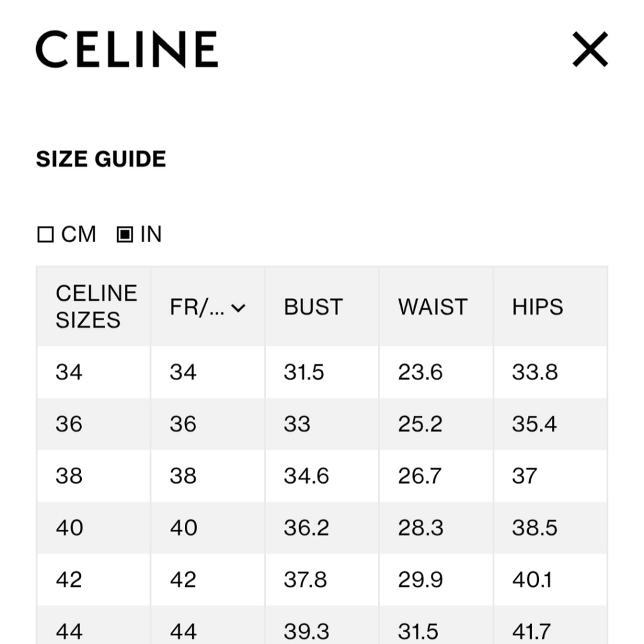Click the CELINE SIZES column header
The width and height of the screenshot is (644, 644).
[x=96, y=307]
